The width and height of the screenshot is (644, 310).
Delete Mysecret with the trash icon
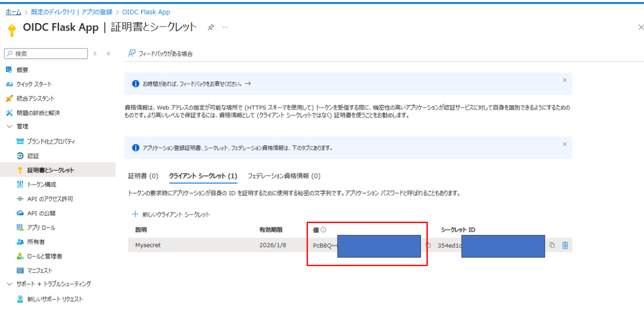coord(565,245)
